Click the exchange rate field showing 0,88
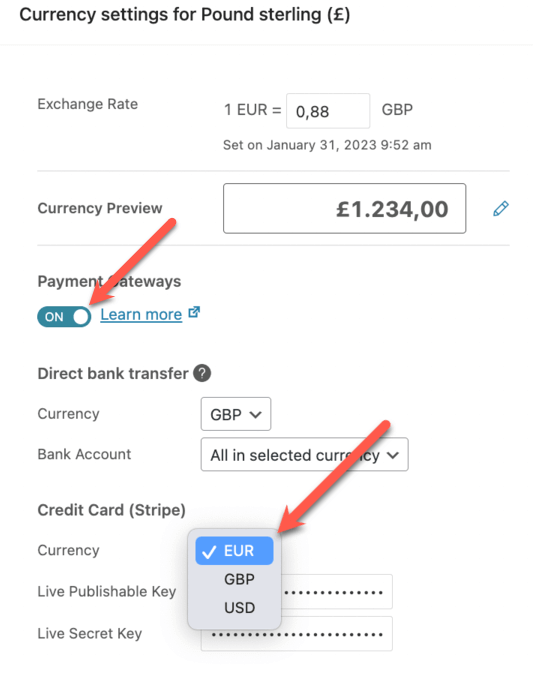Screen dimensions: 533x675 point(328,111)
